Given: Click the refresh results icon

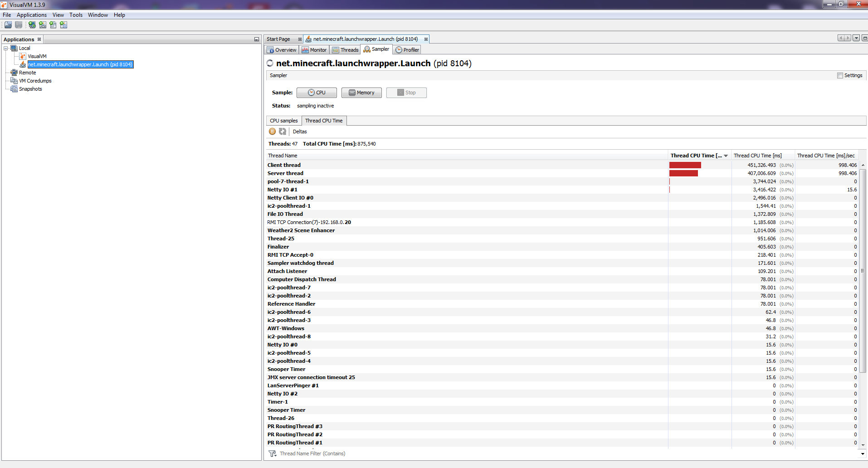Looking at the screenshot, I should [x=283, y=132].
